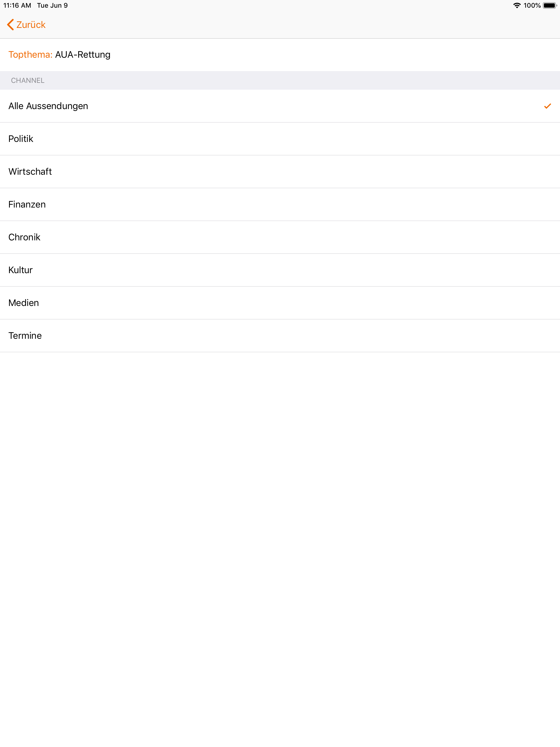Pick the Finanzen channel
Screen dimensions: 560x747
click(x=280, y=204)
